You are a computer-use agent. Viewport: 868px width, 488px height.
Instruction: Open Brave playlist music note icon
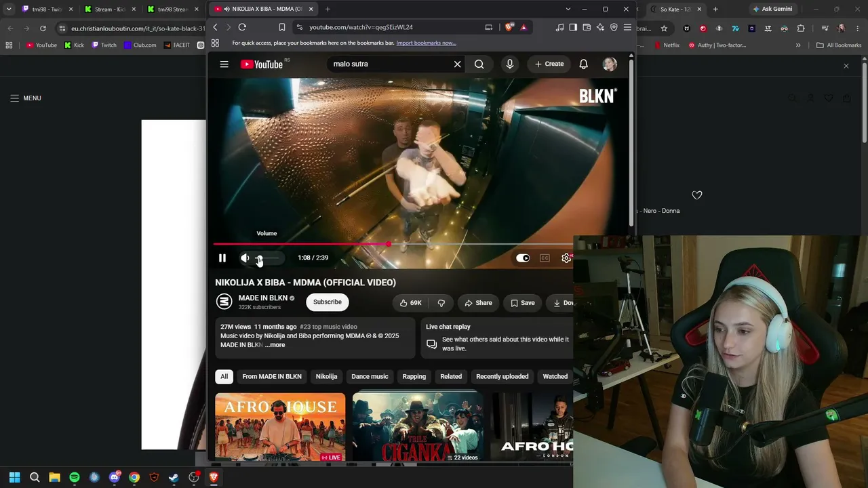pos(559,27)
